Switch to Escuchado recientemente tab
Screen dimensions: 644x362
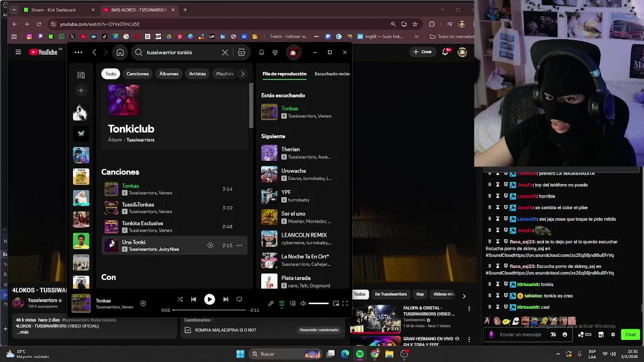pos(332,74)
